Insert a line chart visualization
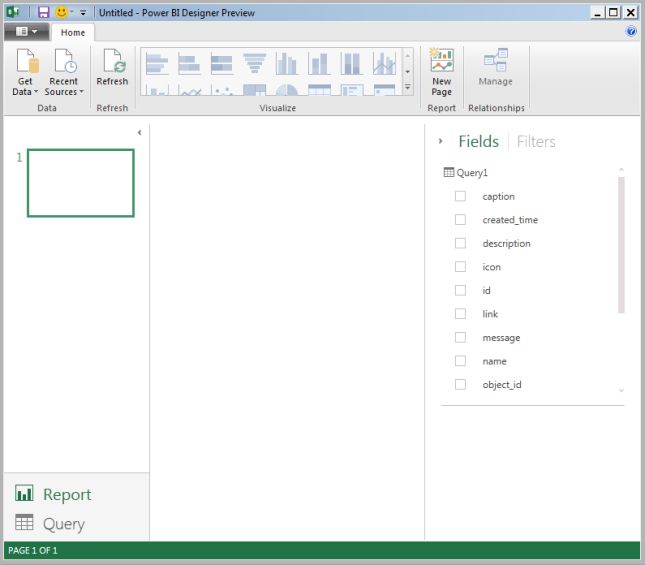Screen dimensions: 645x565 pyautogui.click(x=189, y=90)
